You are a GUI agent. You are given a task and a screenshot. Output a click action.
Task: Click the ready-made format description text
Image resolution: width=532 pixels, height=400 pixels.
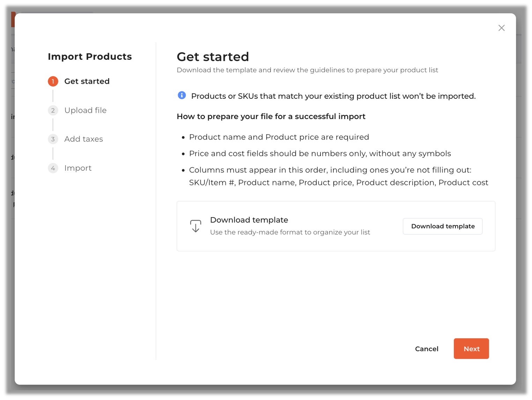click(290, 232)
